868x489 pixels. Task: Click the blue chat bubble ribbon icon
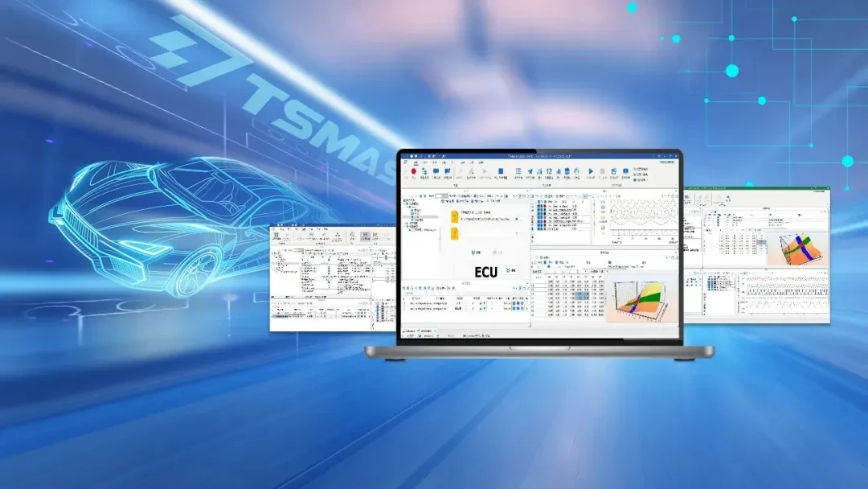point(436,171)
